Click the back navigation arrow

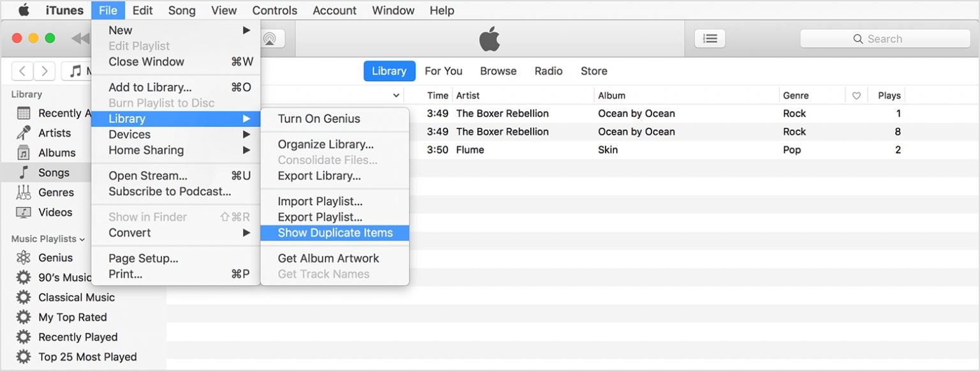[x=22, y=70]
